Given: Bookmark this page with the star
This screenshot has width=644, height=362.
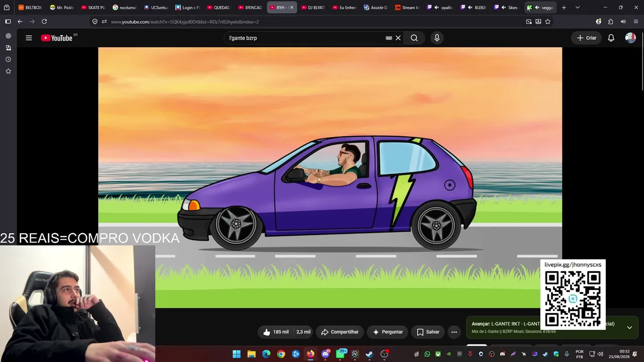Looking at the screenshot, I should pos(548,22).
